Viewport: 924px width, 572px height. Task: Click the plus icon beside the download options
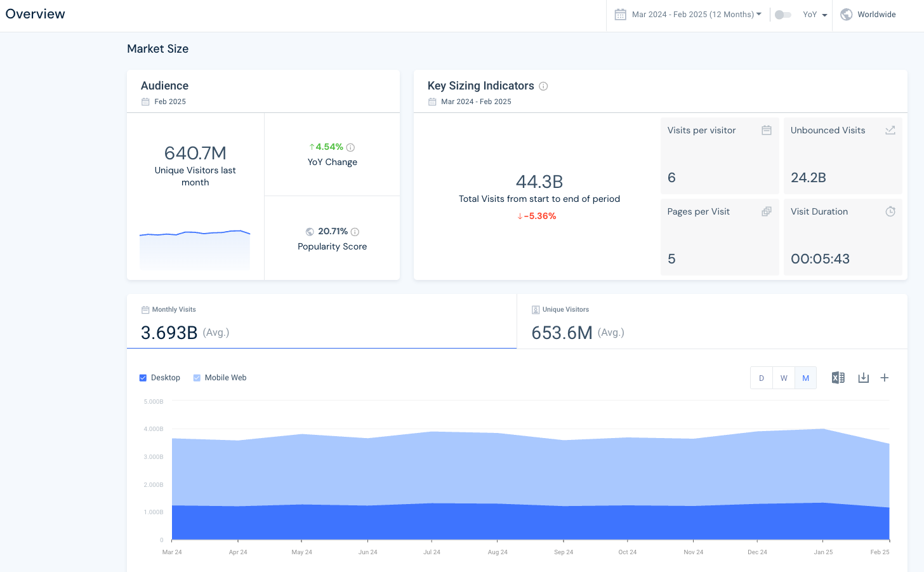tap(885, 377)
